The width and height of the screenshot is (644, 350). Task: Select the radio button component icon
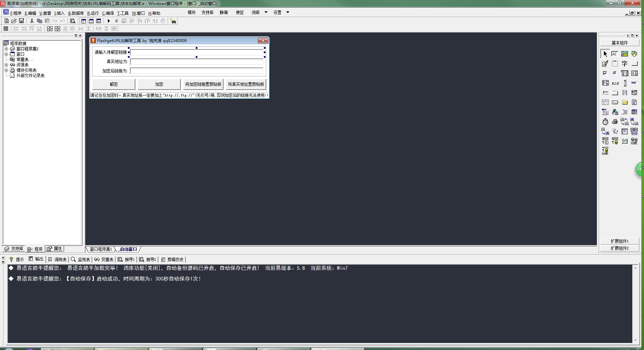[615, 73]
